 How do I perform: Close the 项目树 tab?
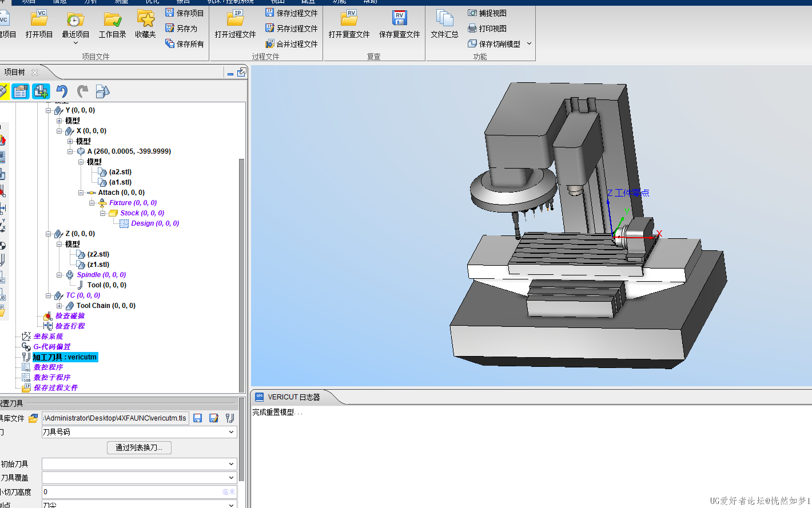pos(35,72)
